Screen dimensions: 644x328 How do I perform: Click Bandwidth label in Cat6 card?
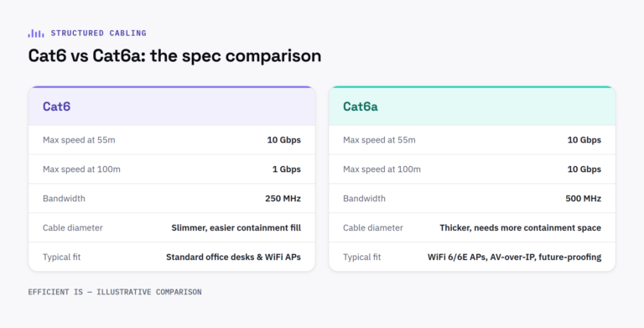pyautogui.click(x=64, y=199)
